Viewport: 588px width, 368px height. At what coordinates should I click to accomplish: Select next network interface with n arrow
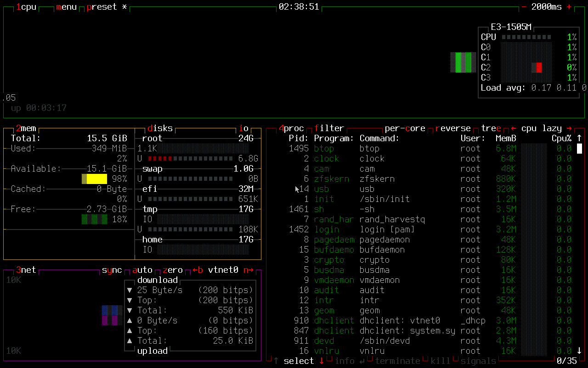click(248, 270)
